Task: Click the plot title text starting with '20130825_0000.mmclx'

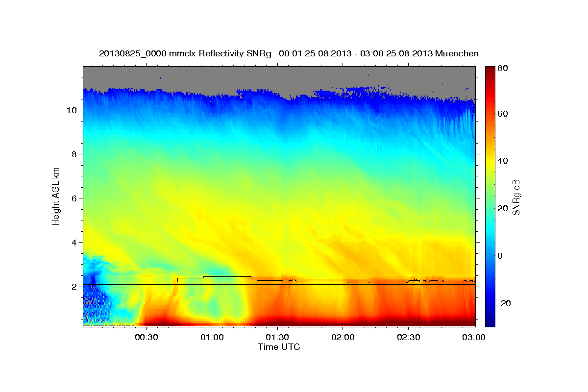Action: tap(289, 53)
